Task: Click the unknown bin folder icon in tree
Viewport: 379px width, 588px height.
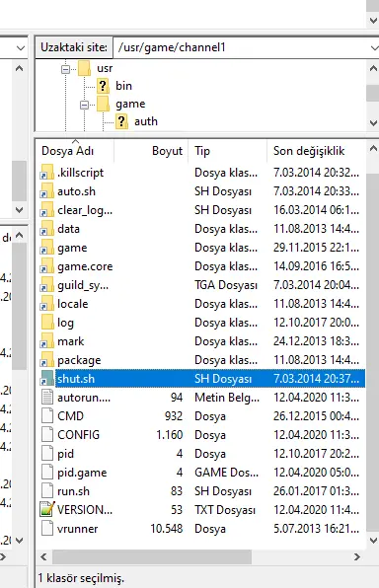Action: click(x=103, y=86)
